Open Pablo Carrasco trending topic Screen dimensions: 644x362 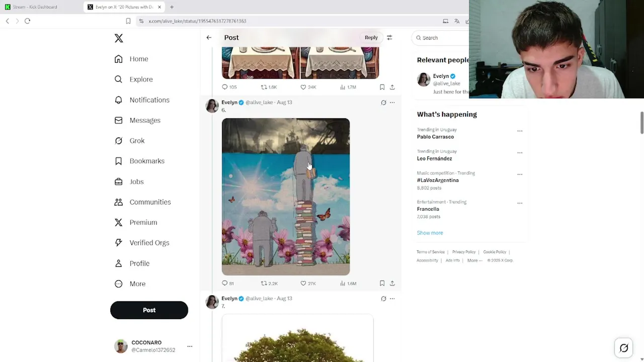coord(435,137)
